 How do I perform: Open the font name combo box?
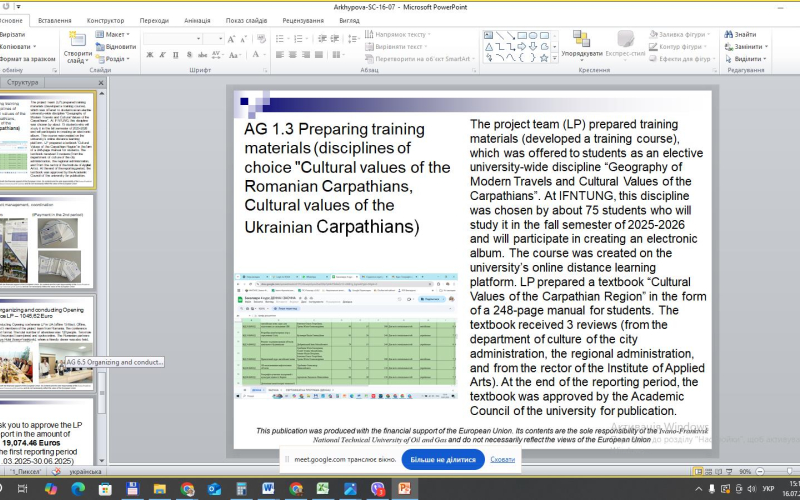point(173,39)
